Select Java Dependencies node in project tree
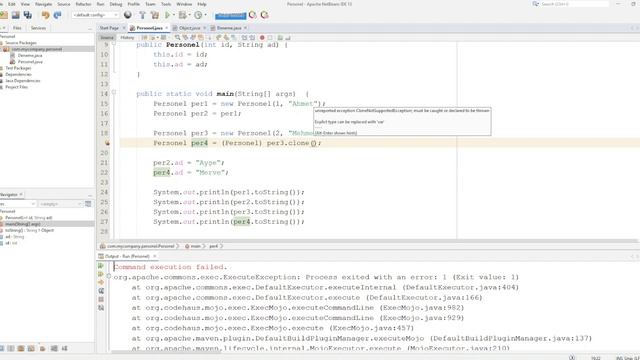 (x=22, y=81)
